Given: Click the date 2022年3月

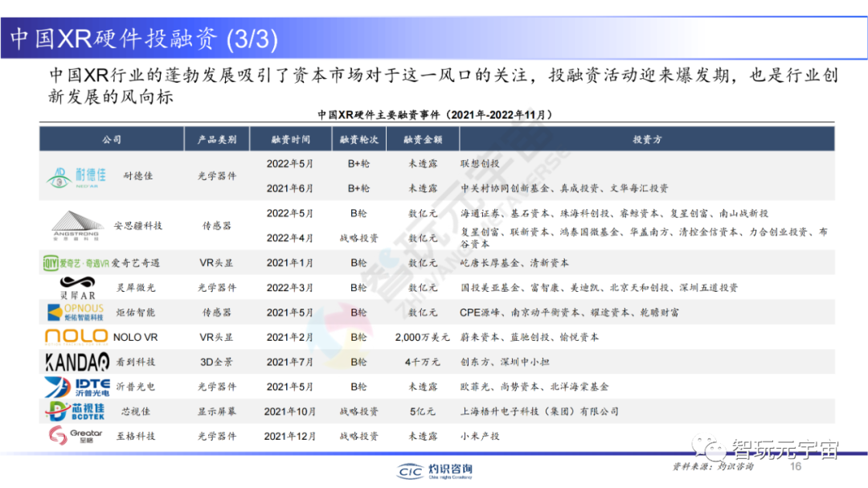Looking at the screenshot, I should point(290,288).
